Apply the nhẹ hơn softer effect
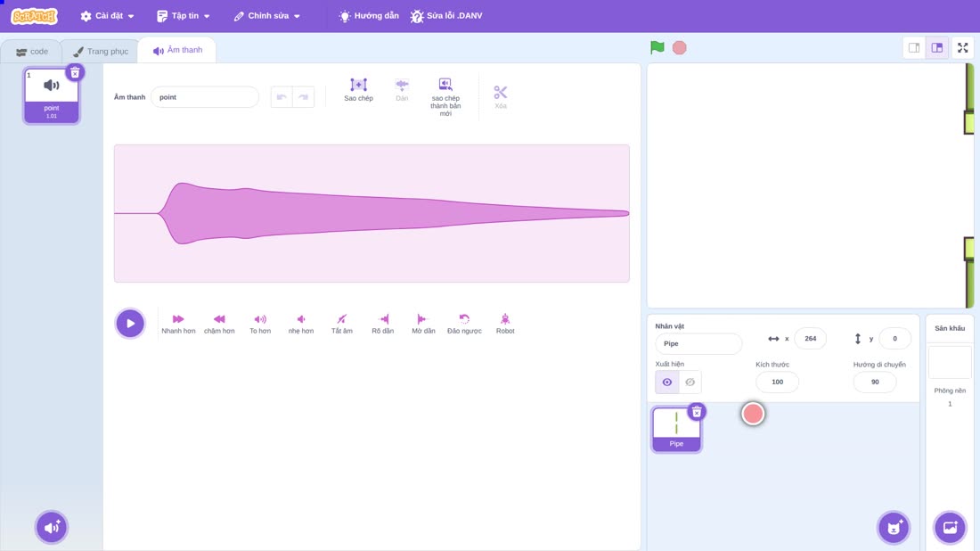This screenshot has width=980, height=551. [x=300, y=324]
